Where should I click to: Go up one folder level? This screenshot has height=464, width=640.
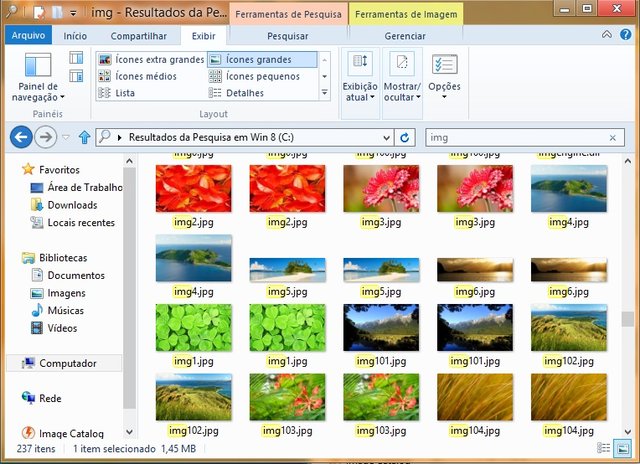click(x=84, y=137)
